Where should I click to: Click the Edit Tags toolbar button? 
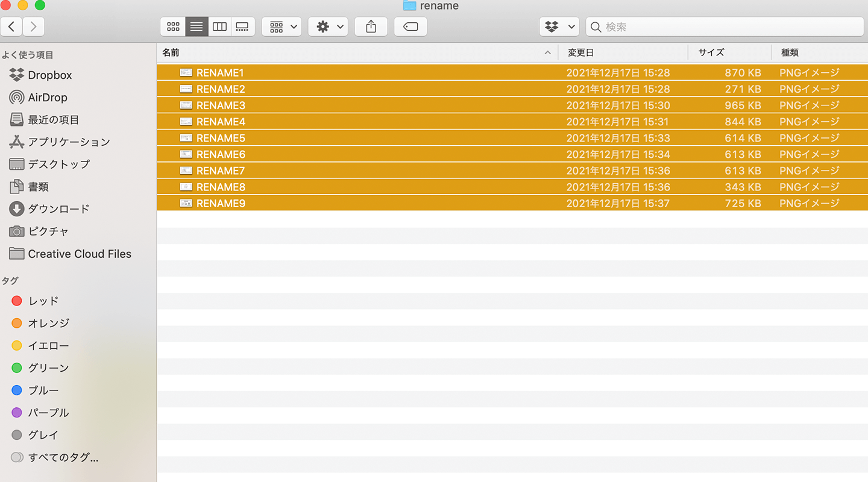[x=410, y=27]
